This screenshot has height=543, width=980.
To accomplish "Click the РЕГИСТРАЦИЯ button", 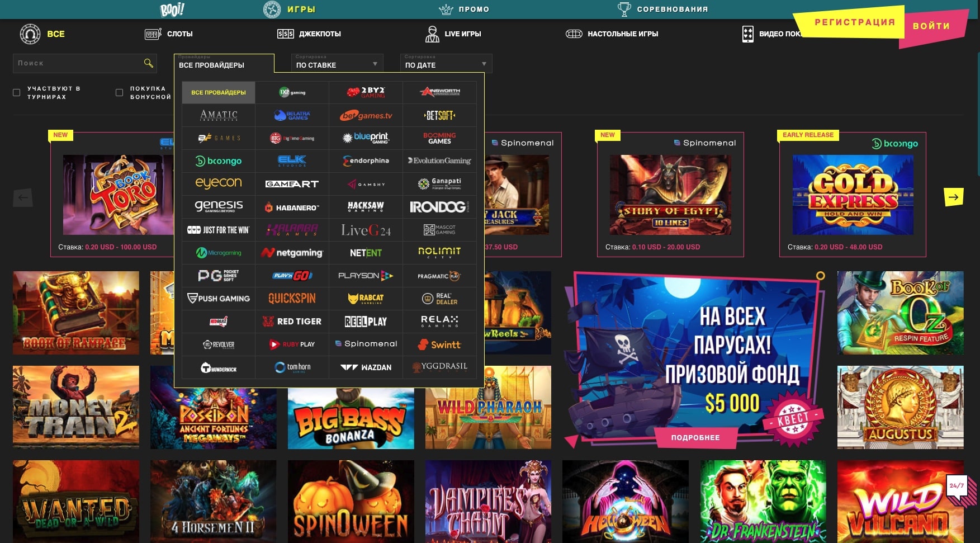I will [855, 21].
